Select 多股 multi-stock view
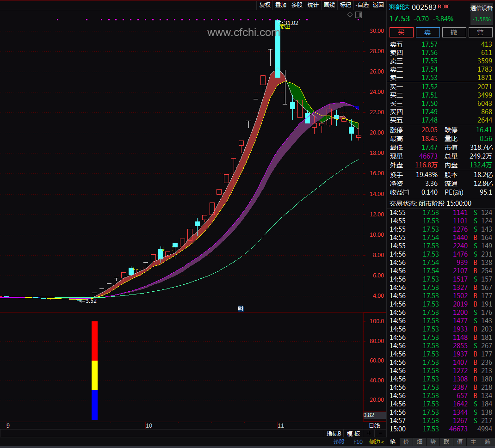This screenshot has width=495, height=448. [297, 5]
